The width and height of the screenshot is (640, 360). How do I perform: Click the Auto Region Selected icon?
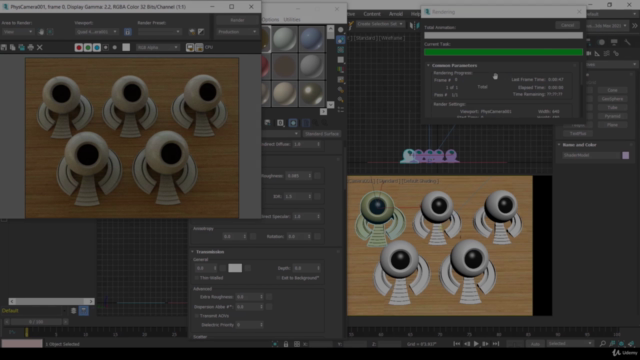[x=50, y=31]
